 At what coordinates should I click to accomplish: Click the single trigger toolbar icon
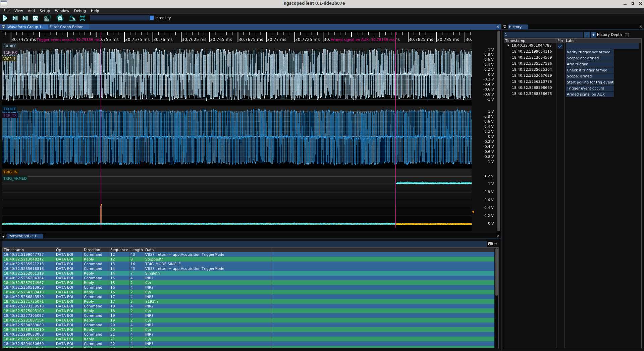point(15,18)
